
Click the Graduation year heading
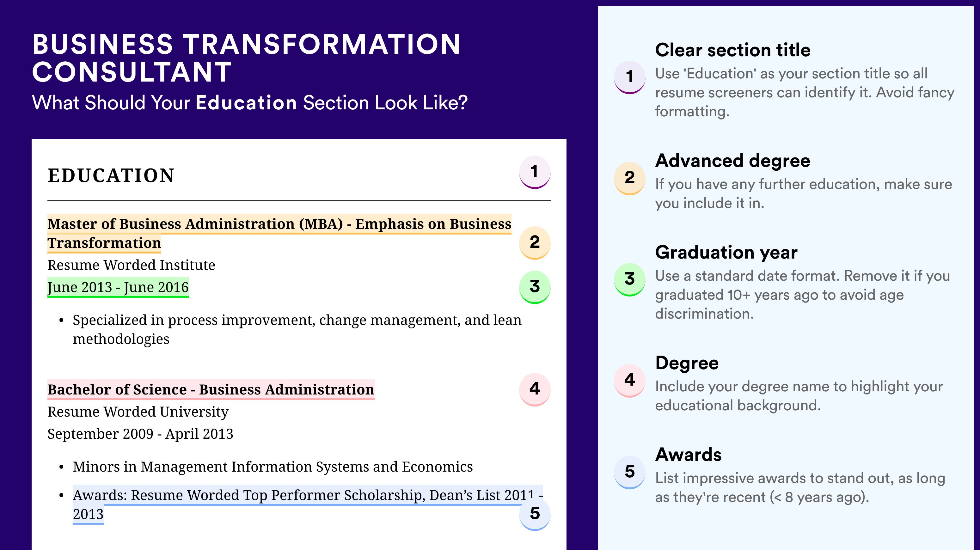[726, 253]
